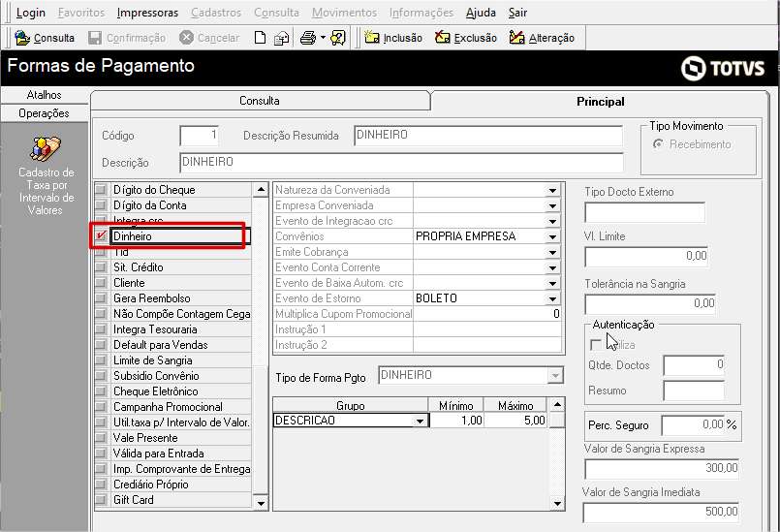
Task: Open the Natureza da Conveniada dropdown
Action: point(552,190)
